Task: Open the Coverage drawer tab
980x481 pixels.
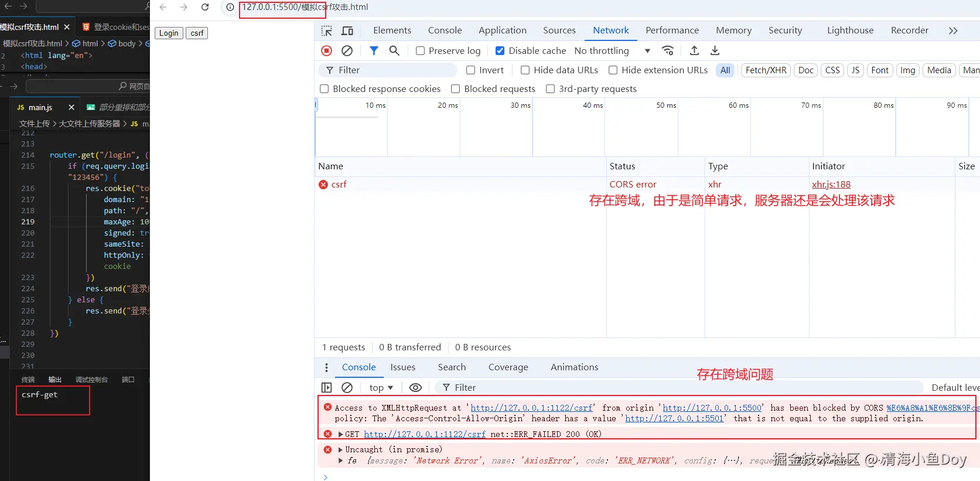Action: click(508, 367)
